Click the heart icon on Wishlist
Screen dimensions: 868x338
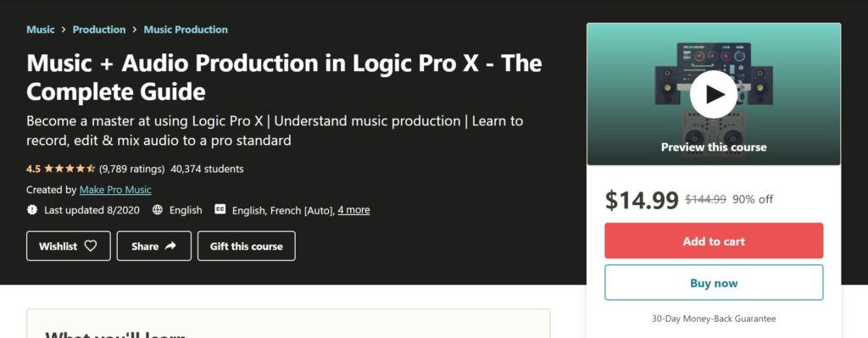point(90,246)
